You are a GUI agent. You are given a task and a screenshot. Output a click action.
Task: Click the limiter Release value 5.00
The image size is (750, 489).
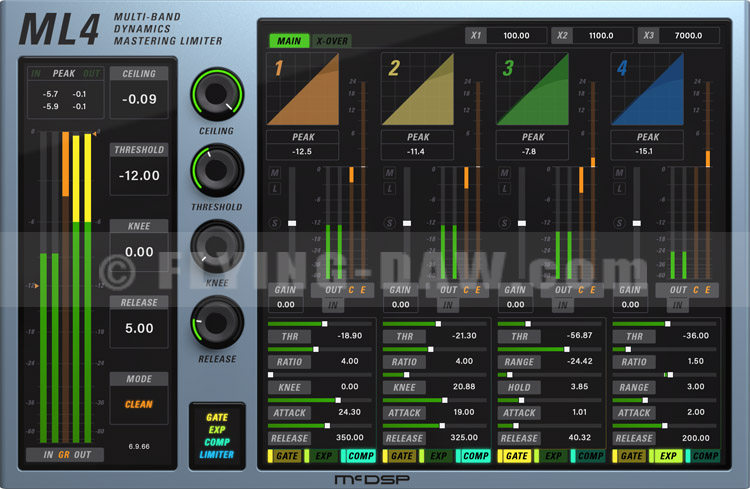[x=139, y=328]
